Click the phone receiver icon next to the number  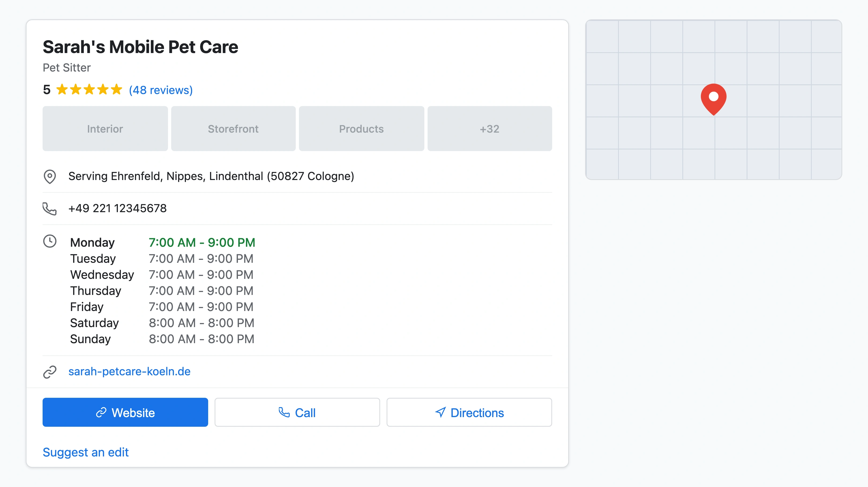point(50,209)
